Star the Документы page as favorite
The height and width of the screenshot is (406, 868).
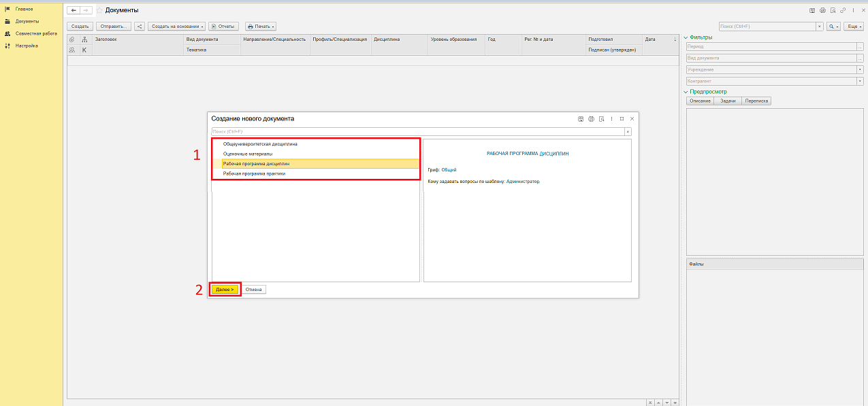point(99,10)
